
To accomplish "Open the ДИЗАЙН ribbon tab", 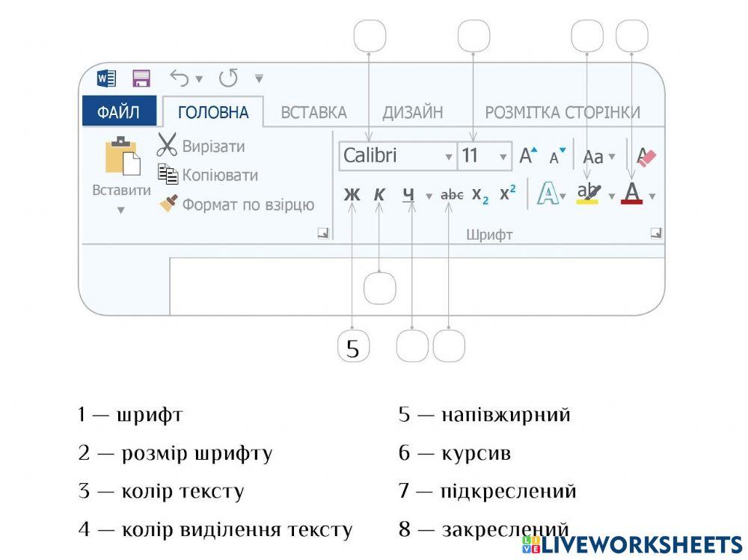I will [414, 111].
